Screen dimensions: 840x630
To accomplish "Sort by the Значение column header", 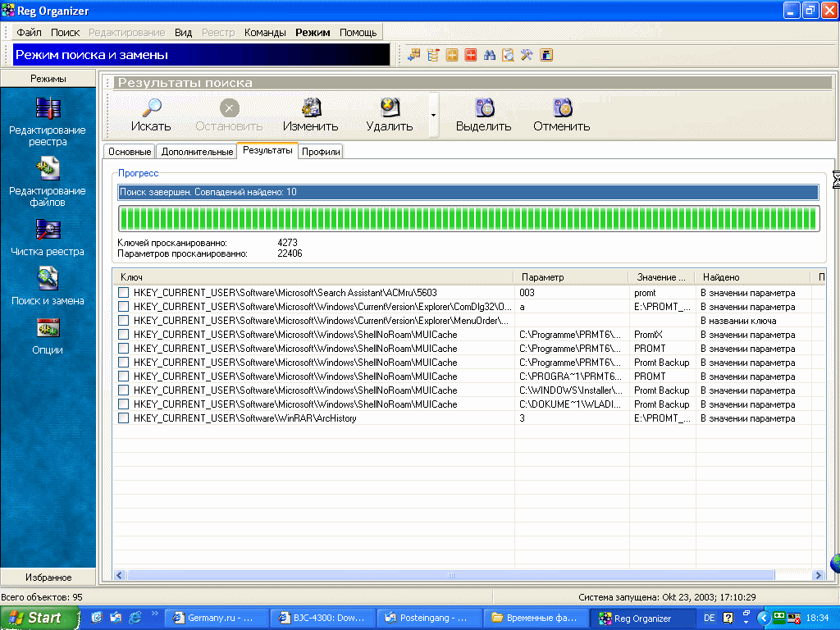I will click(x=662, y=277).
